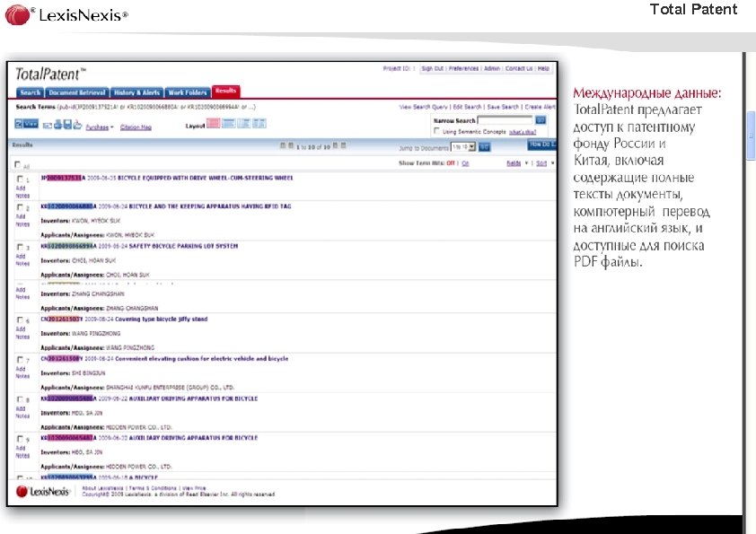756x534 pixels.
Task: Open the Admin link
Action: click(x=492, y=69)
